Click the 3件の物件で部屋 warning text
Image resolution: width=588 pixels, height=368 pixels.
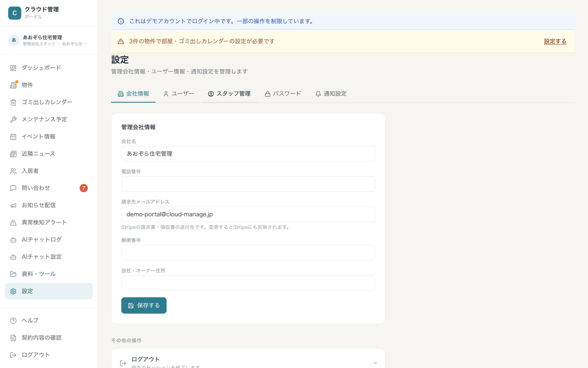[x=202, y=41]
